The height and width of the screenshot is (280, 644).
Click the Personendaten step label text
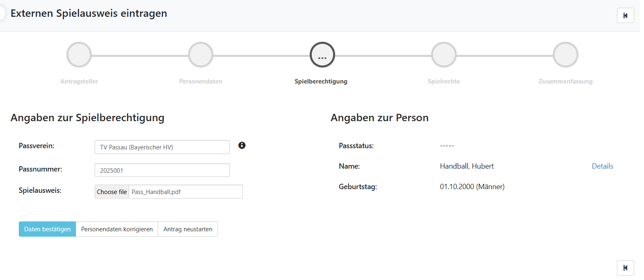point(201,81)
